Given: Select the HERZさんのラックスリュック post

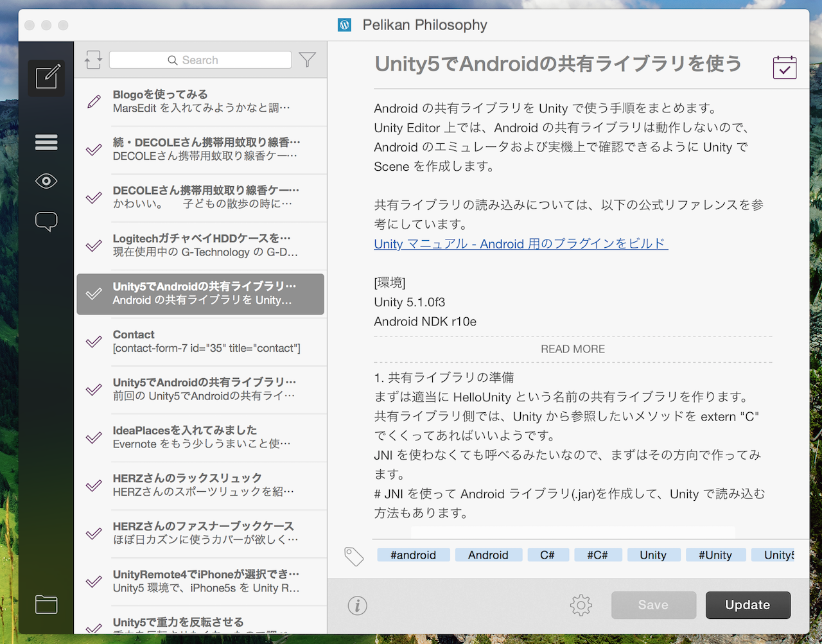Looking at the screenshot, I should [200, 485].
